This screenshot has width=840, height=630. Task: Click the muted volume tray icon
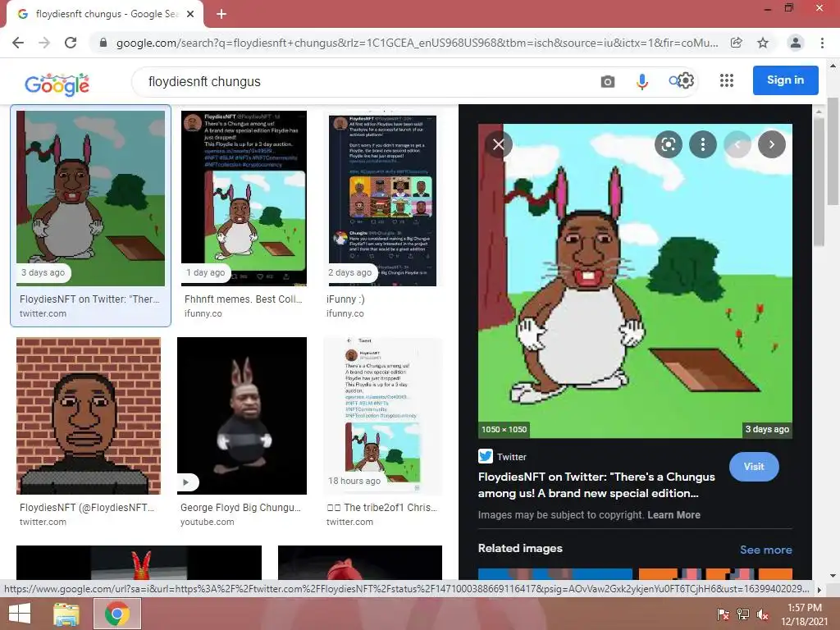[763, 614]
